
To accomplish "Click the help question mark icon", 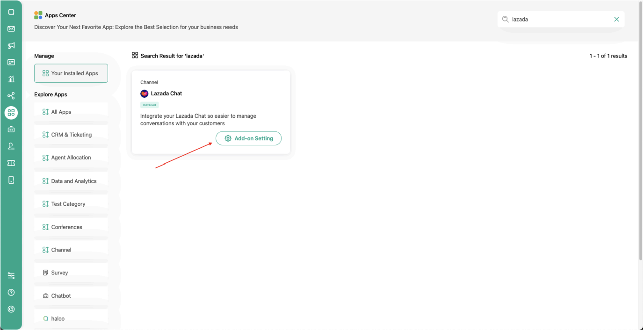I will (x=11, y=293).
